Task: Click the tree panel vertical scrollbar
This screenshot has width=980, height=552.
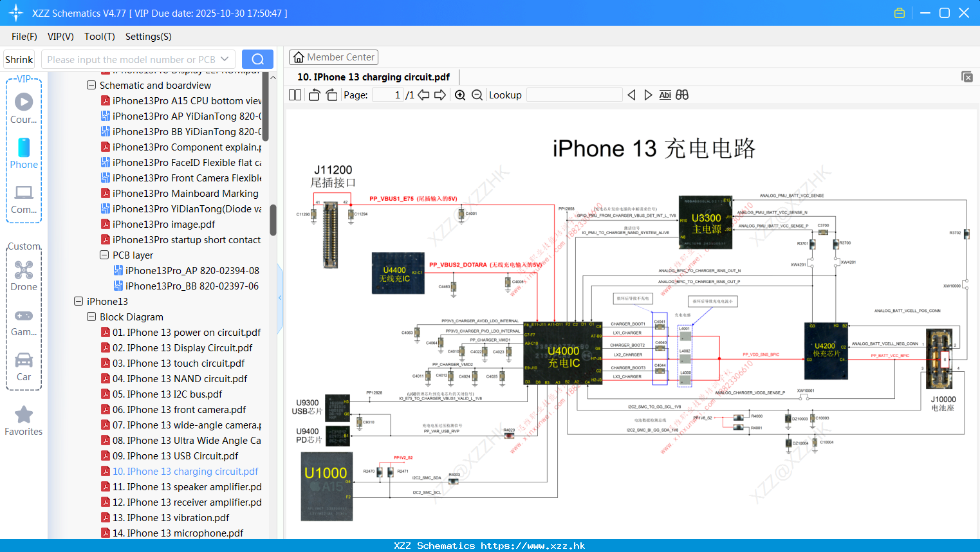Action: click(x=273, y=220)
